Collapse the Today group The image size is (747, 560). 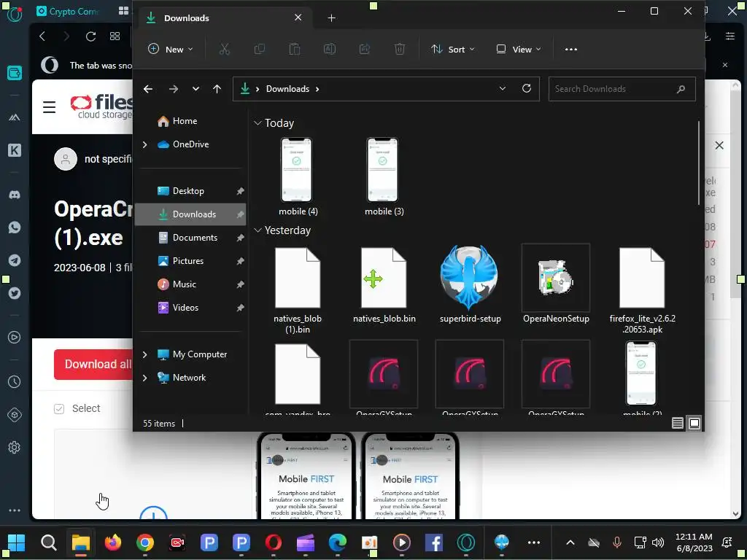pyautogui.click(x=258, y=122)
